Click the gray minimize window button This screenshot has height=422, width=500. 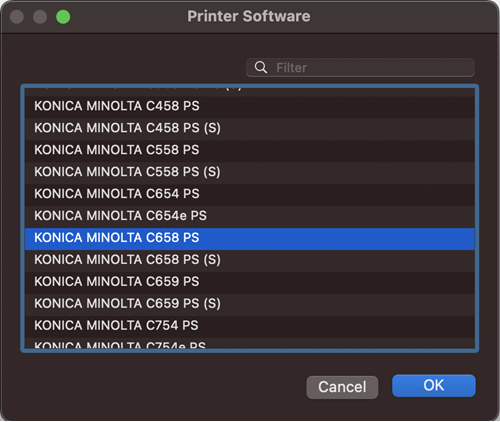pos(40,17)
